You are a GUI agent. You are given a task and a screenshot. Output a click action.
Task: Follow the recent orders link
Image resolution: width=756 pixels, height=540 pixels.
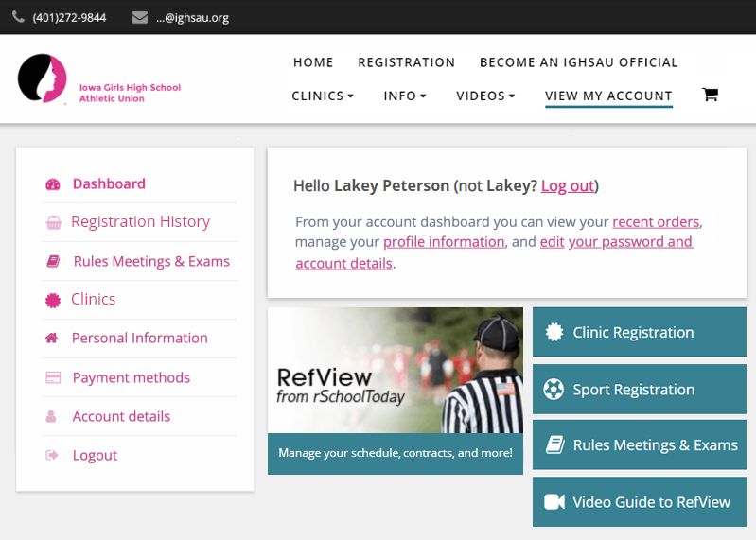pos(656,222)
